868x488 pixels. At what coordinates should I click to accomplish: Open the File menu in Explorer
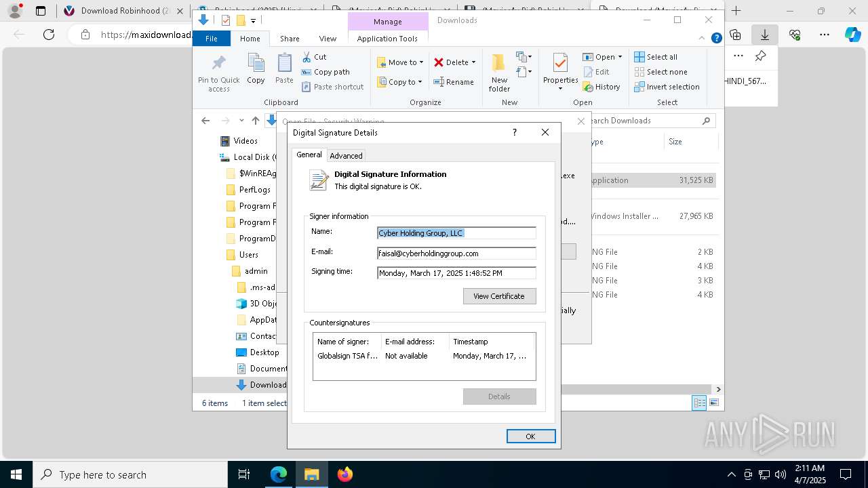pyautogui.click(x=212, y=39)
